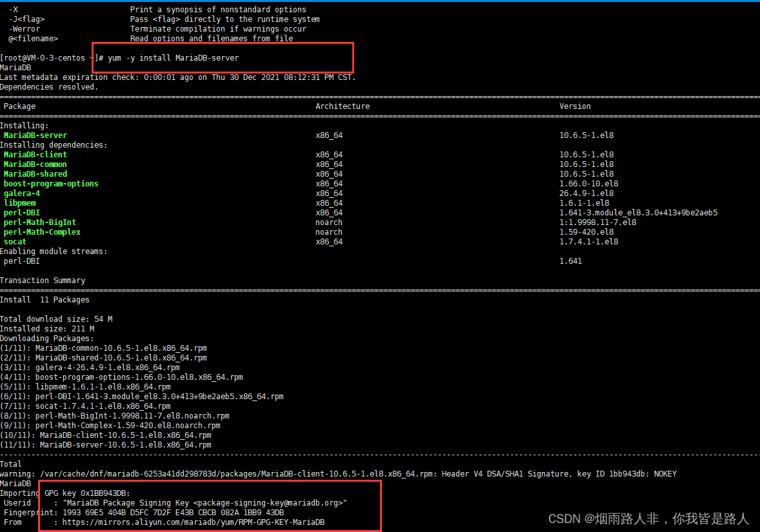Viewport: 760px width, 532px height.
Task: Click the green 'MariaDB-shared' package name
Action: pos(35,174)
